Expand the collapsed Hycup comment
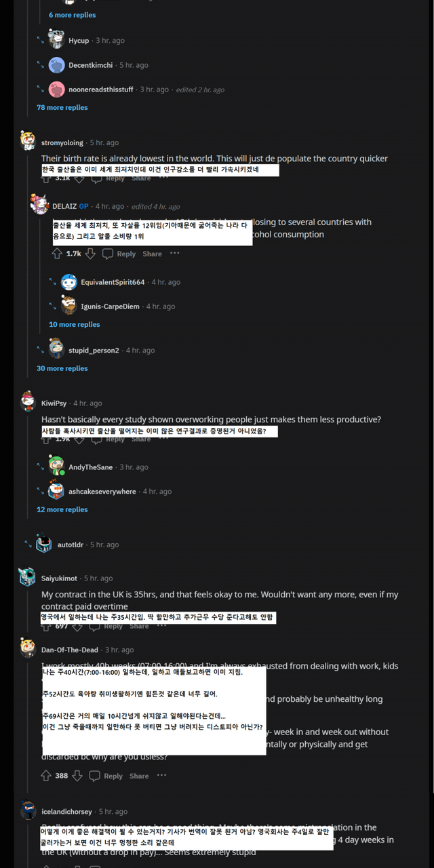434x868 pixels. click(x=41, y=41)
